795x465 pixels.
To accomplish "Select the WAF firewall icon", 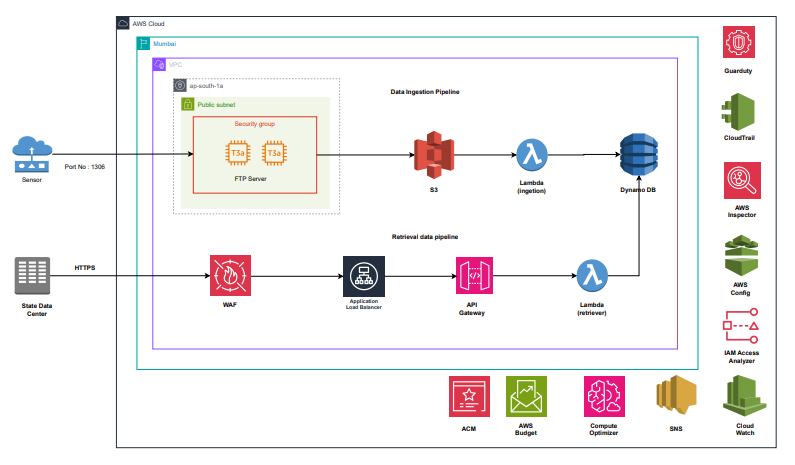I will 229,273.
